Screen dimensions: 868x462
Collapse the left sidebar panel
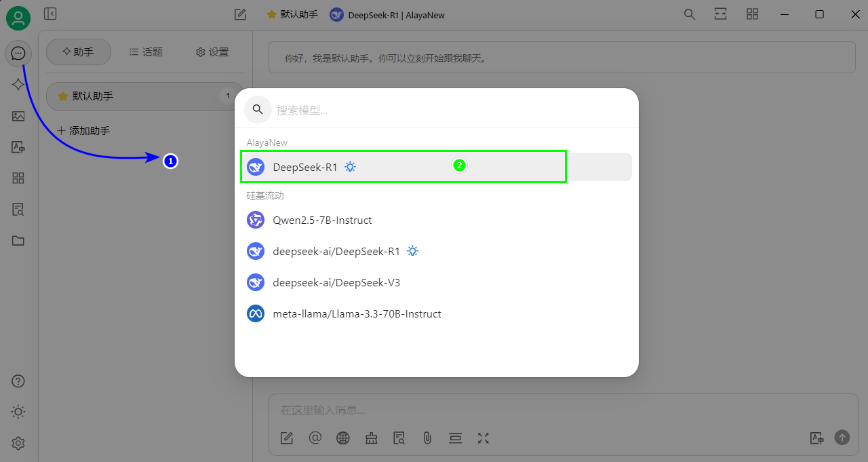point(50,14)
